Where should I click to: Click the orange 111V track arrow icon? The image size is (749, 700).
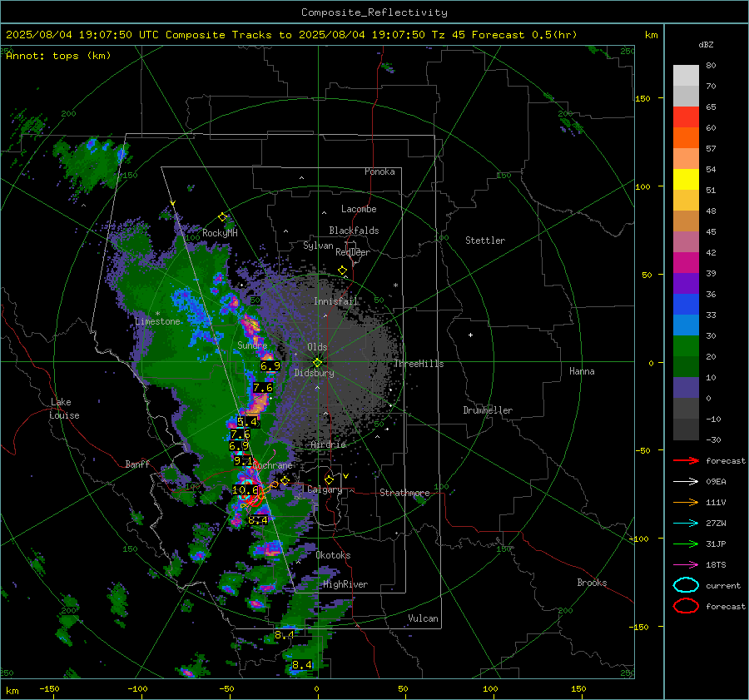686,502
